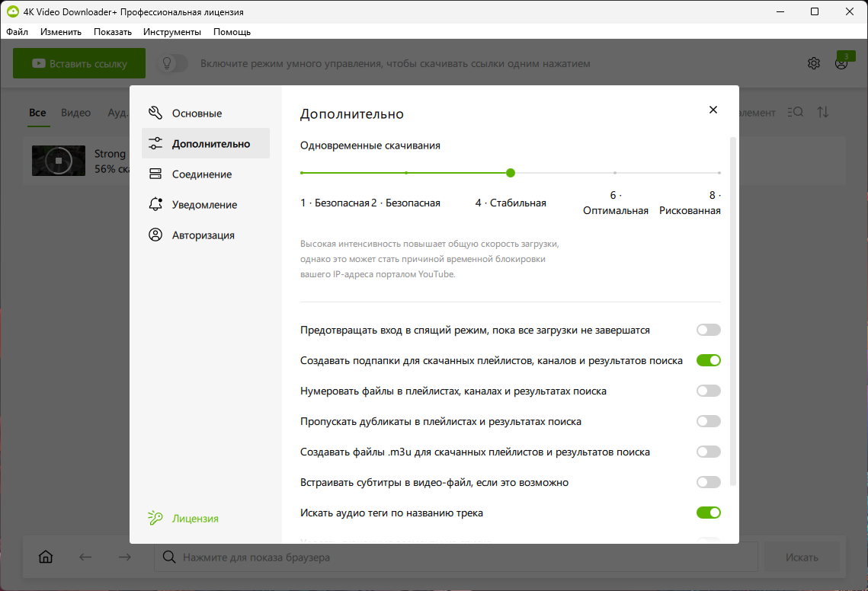Click the user icon beside Авторизация
This screenshot has width=868, height=591.
(x=155, y=235)
